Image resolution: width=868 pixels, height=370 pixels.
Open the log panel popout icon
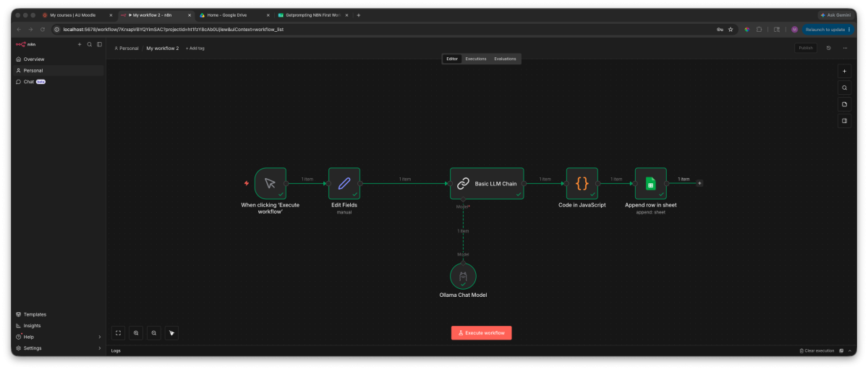click(x=841, y=350)
